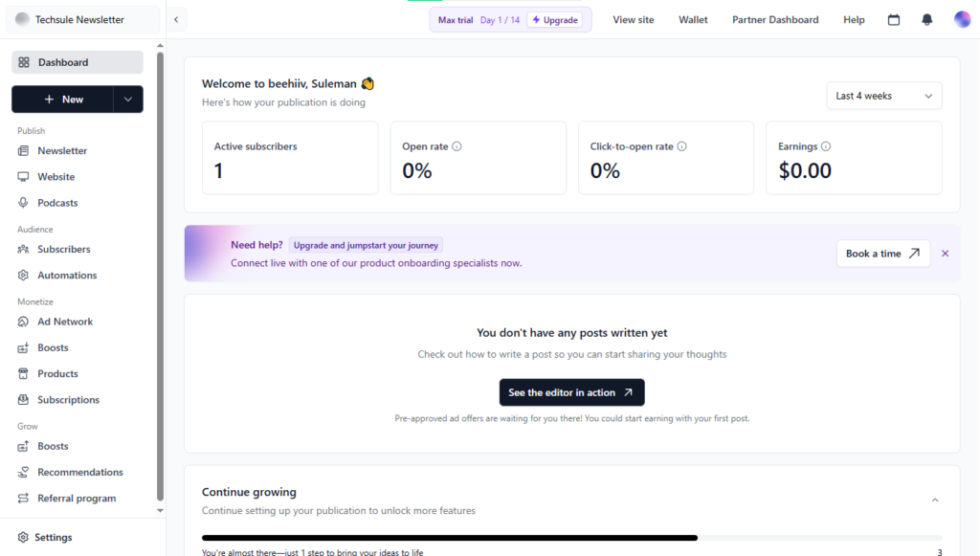
Task: Click the Book a time button
Action: tap(883, 254)
